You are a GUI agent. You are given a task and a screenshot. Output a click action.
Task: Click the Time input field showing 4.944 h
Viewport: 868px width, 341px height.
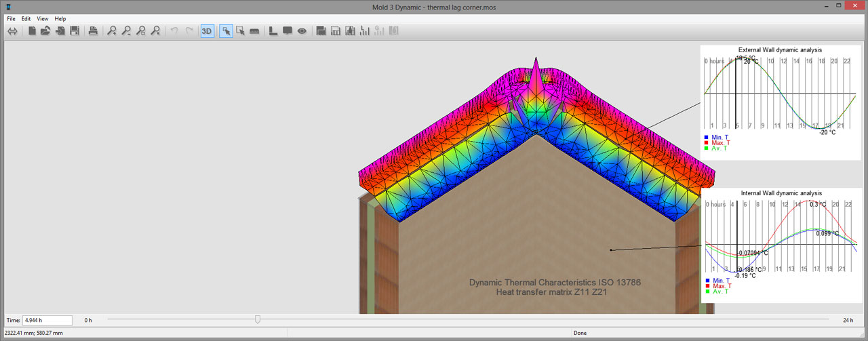pyautogui.click(x=47, y=320)
